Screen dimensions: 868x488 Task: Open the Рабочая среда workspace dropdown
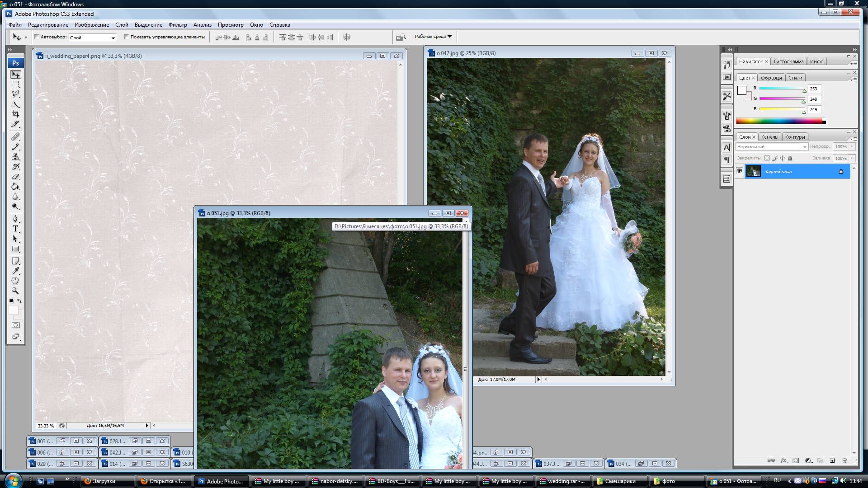(433, 37)
